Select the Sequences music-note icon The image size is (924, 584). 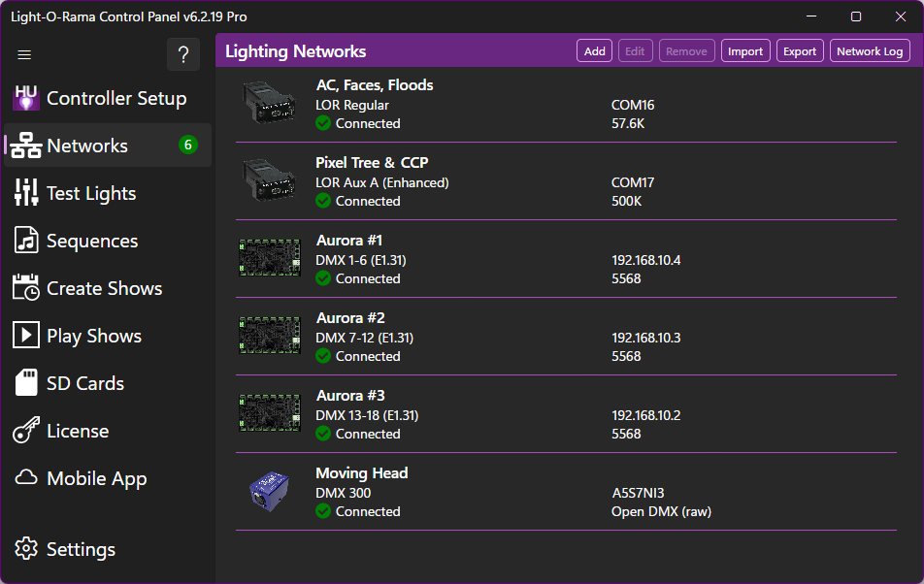click(24, 241)
